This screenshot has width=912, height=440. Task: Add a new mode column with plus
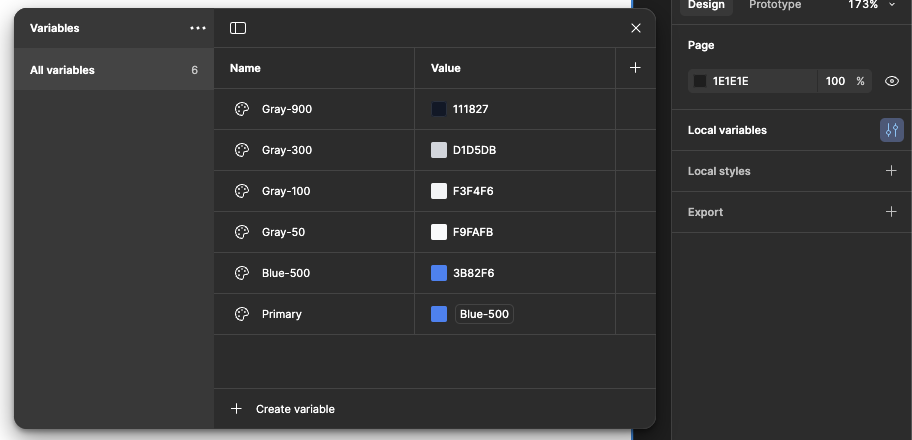pos(635,68)
